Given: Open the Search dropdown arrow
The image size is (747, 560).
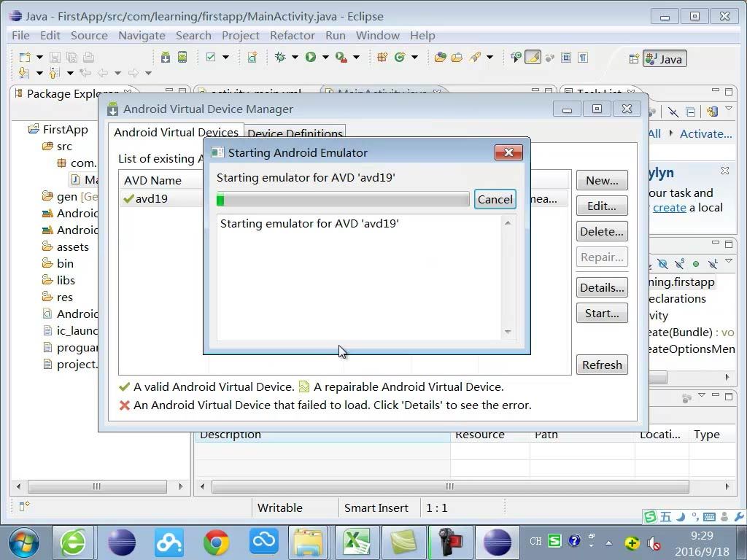Looking at the screenshot, I should (489, 58).
